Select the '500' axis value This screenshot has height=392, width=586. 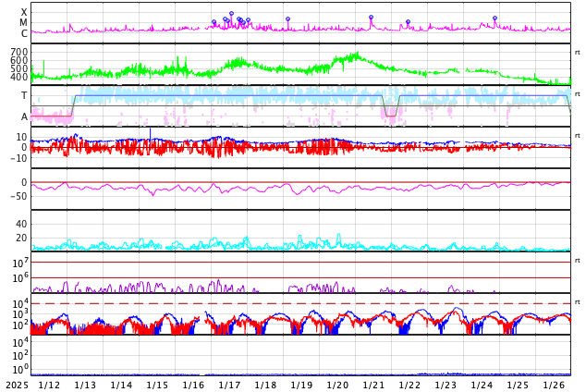click(19, 68)
